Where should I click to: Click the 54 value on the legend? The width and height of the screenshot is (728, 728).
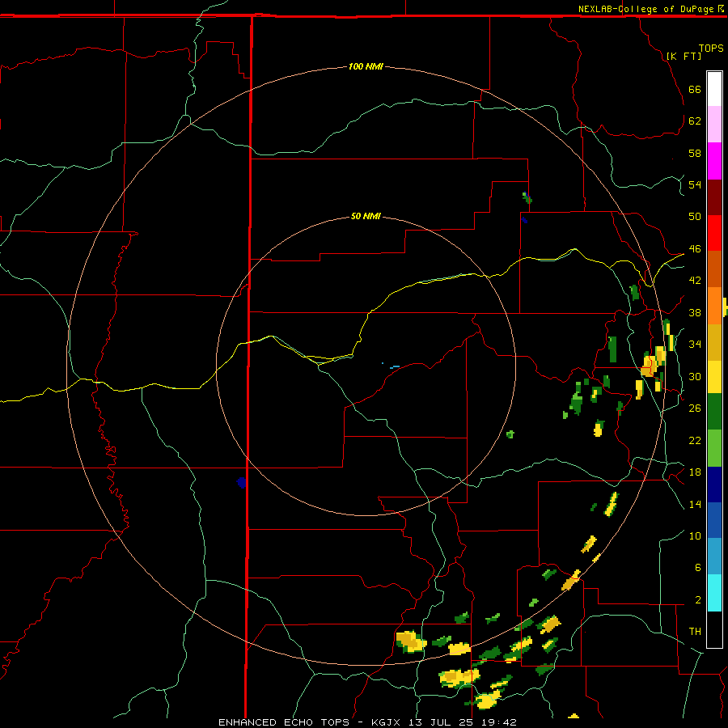pyautogui.click(x=695, y=184)
